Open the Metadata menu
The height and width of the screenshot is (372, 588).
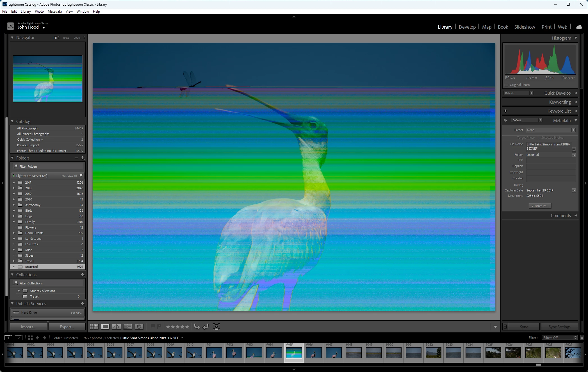point(54,12)
